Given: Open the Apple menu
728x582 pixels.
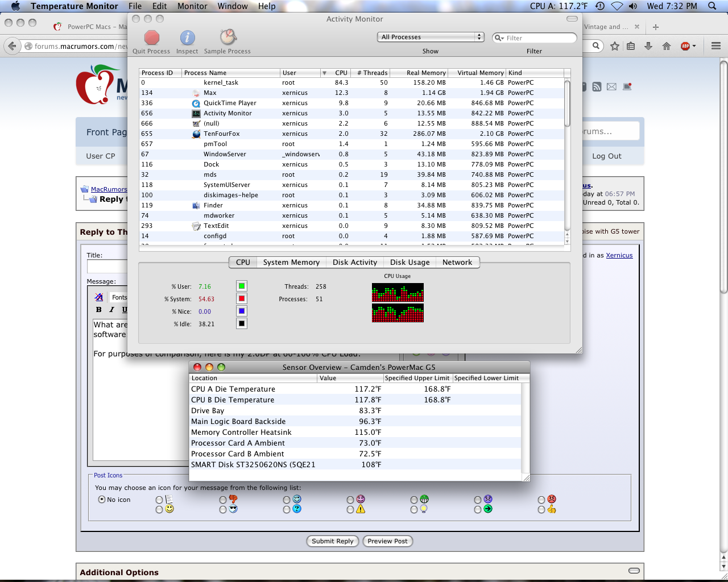Looking at the screenshot, I should 15,6.
